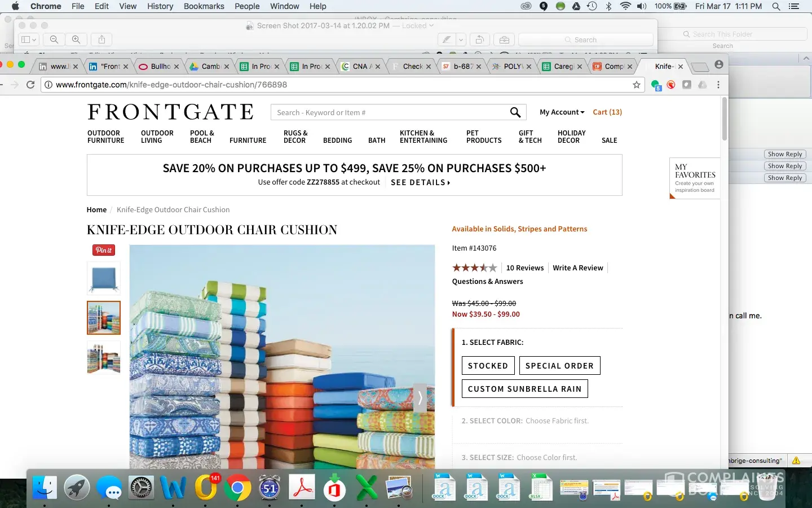Open My Favorites inspiration board tab
This screenshot has height=508, width=812.
(695, 178)
